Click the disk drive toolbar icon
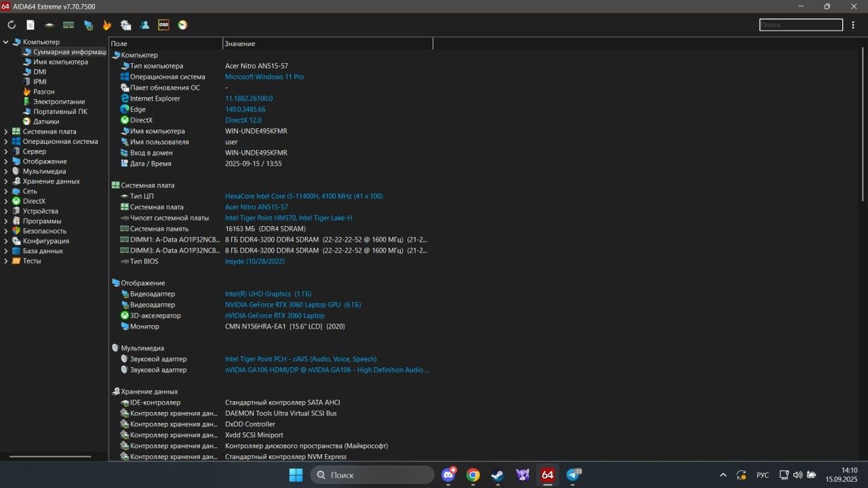The width and height of the screenshot is (868, 488). coord(50,25)
